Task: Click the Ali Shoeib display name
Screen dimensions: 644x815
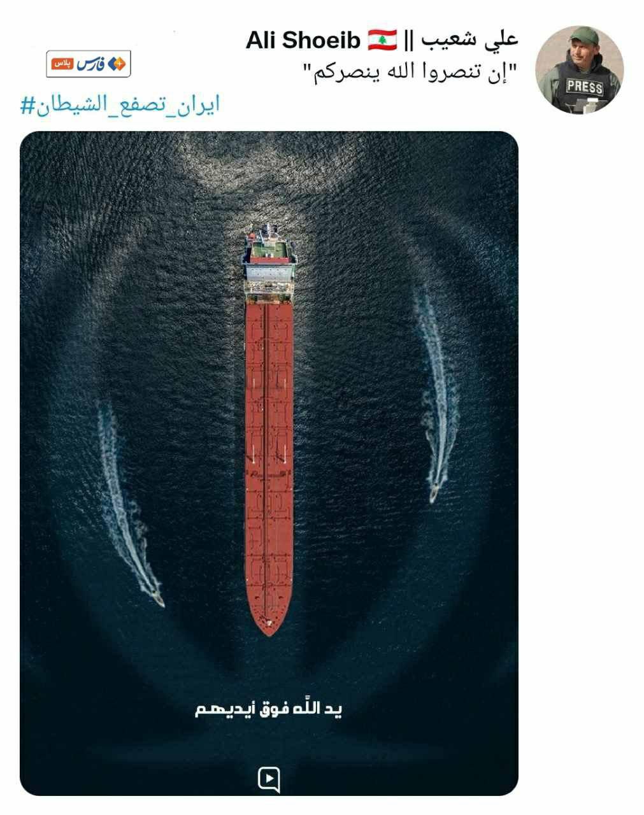Action: pos(303,40)
